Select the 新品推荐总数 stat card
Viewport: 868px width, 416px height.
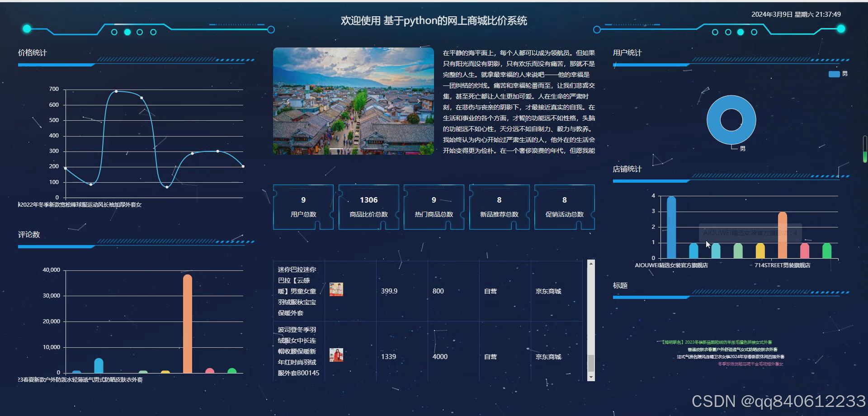499,207
